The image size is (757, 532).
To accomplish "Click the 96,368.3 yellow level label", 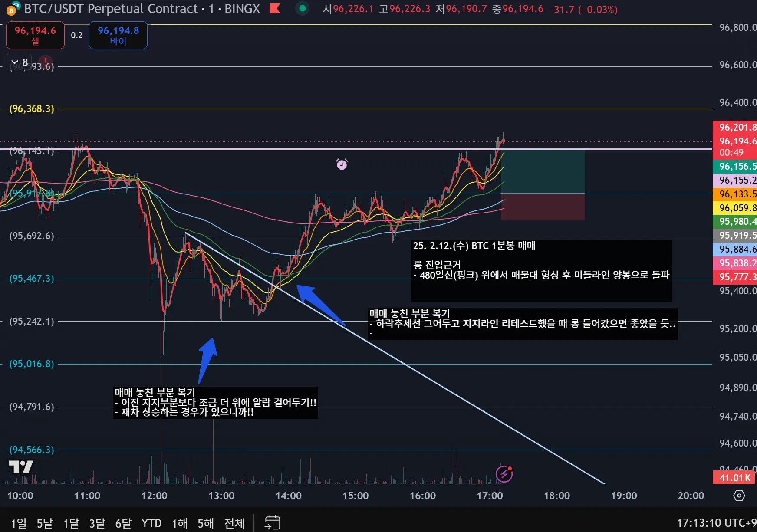I will pos(32,108).
